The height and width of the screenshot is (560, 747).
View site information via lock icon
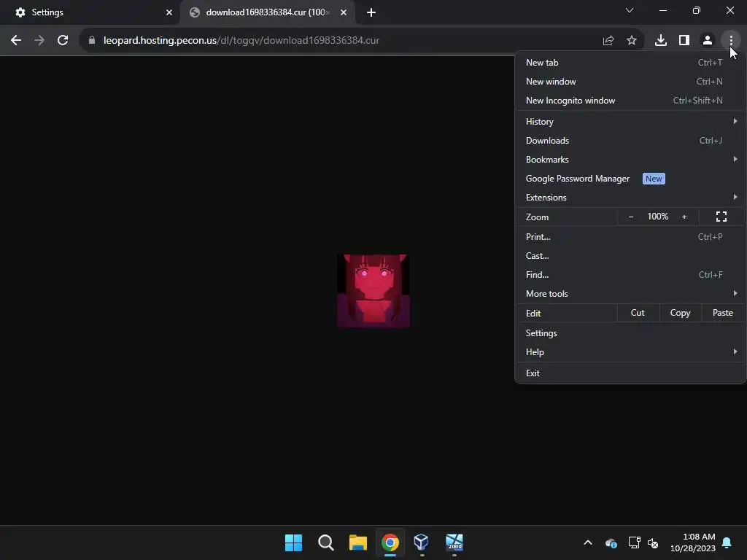click(x=92, y=41)
